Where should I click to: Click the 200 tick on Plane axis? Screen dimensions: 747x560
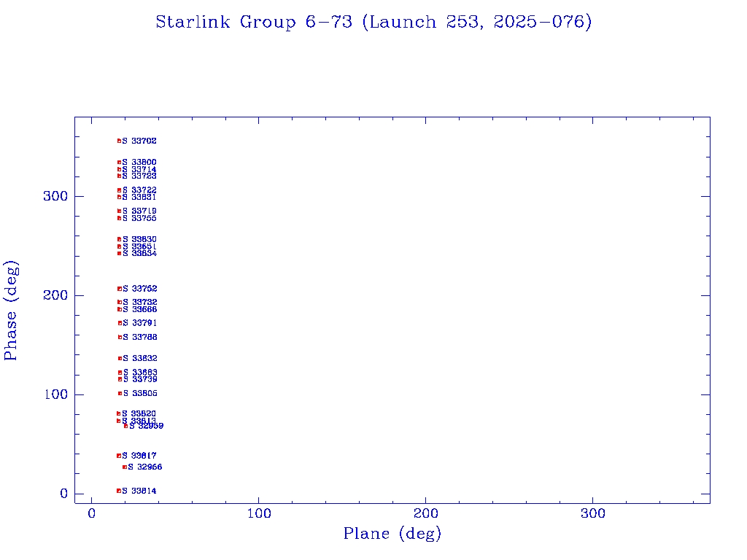426,514
